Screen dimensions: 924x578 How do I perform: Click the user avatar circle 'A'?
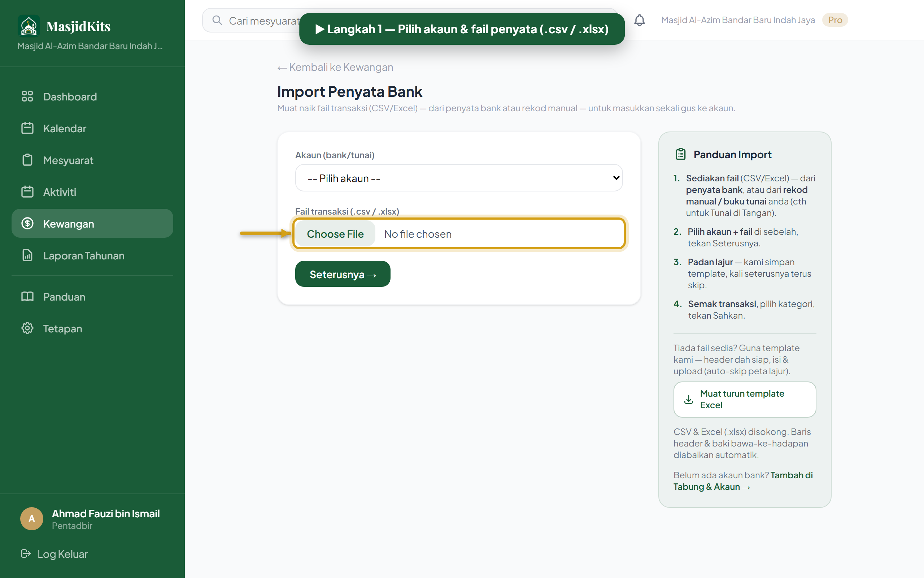click(32, 519)
